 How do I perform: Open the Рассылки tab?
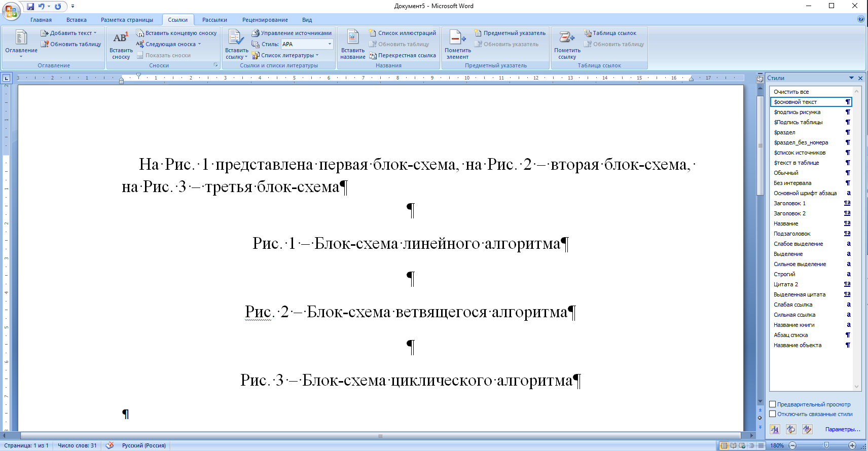214,20
